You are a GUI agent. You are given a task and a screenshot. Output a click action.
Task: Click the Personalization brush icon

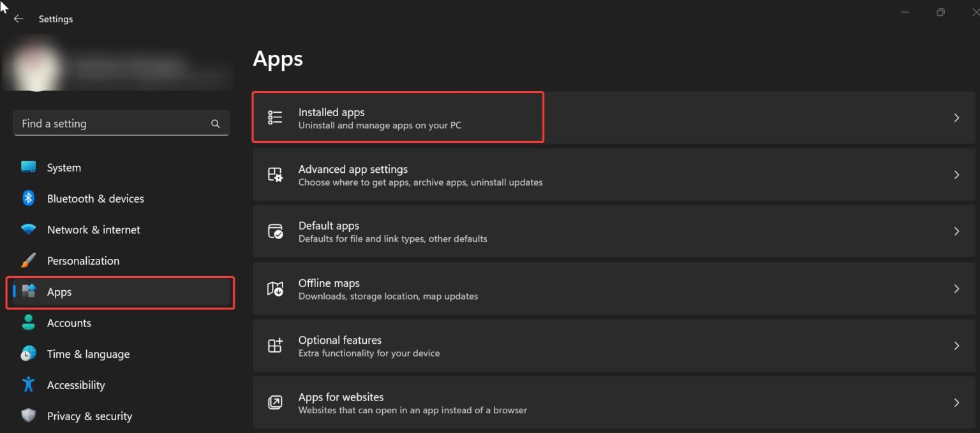coord(28,260)
